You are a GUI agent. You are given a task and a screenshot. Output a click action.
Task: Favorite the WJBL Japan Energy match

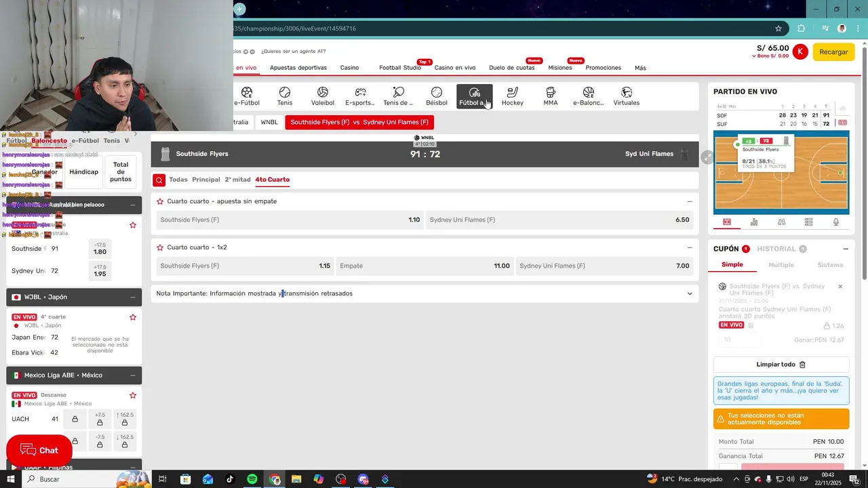pos(133,317)
